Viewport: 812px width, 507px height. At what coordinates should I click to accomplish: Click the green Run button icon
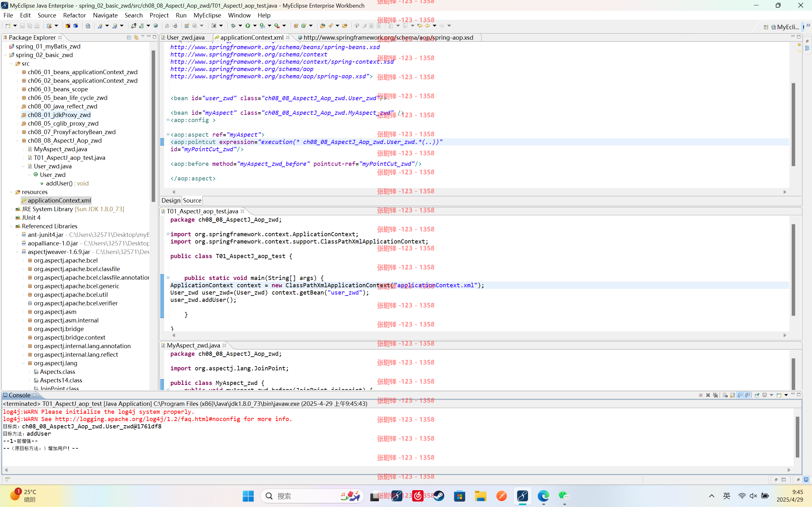pyautogui.click(x=248, y=26)
